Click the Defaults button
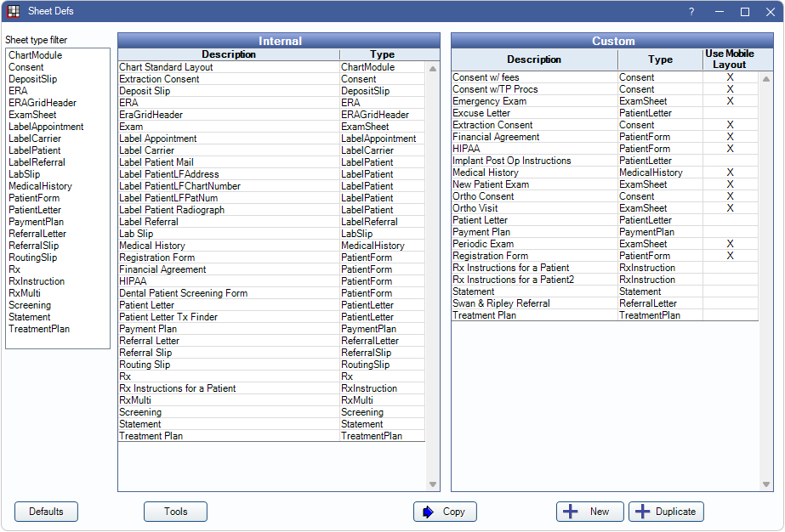This screenshot has height=532, width=785. click(x=46, y=512)
